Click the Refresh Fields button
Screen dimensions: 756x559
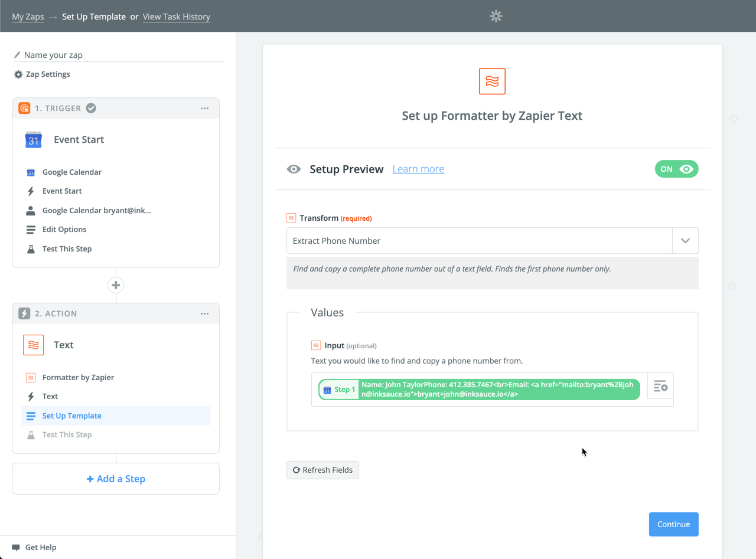(x=322, y=470)
